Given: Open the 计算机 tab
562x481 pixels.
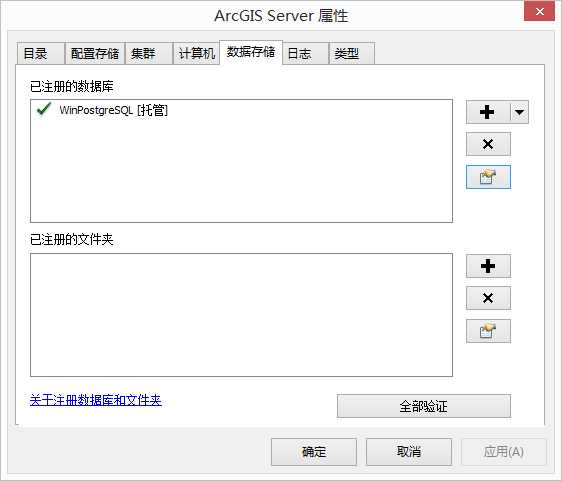Looking at the screenshot, I should (x=196, y=54).
